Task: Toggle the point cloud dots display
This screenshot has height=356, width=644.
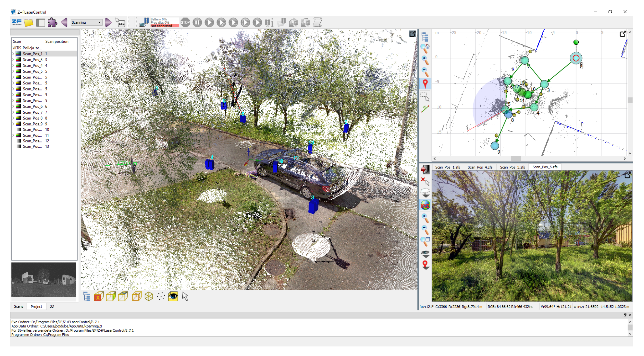Action: (x=161, y=296)
